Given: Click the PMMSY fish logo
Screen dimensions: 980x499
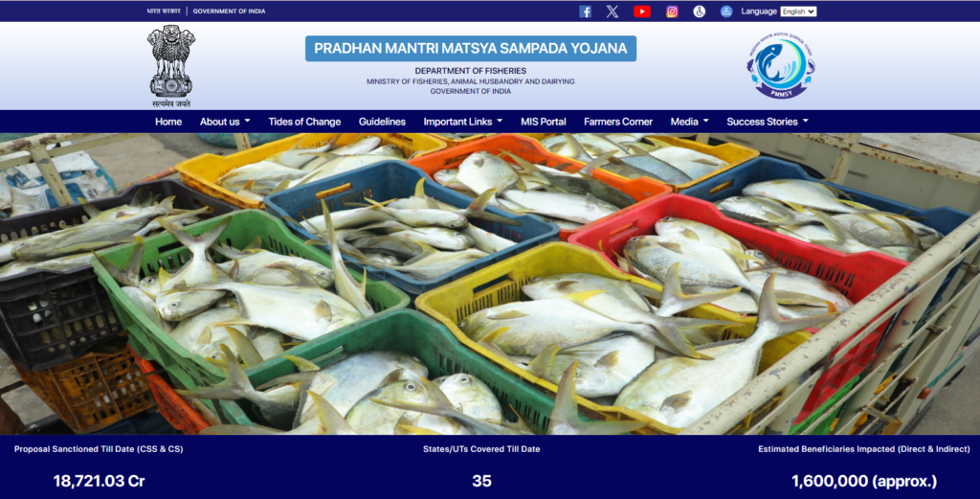Looking at the screenshot, I should 781,65.
